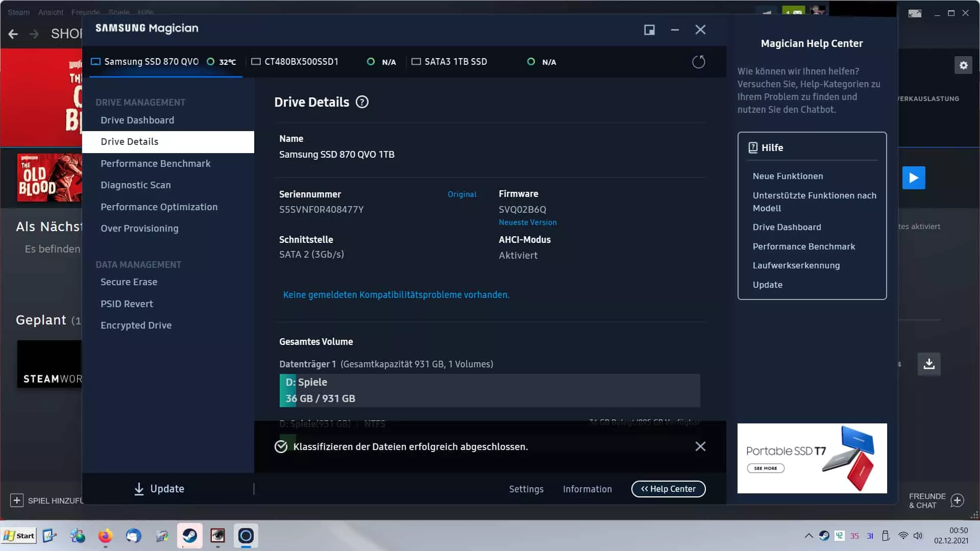This screenshot has height=551, width=980.
Task: Click the Hilfe section header icon
Action: (x=753, y=147)
